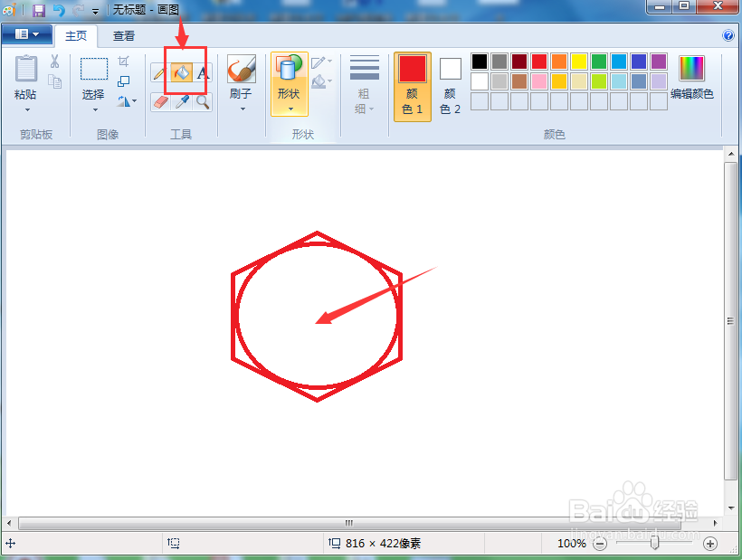Viewport: 742px width, 560px height.
Task: Select Color 2 button
Action: [450, 87]
